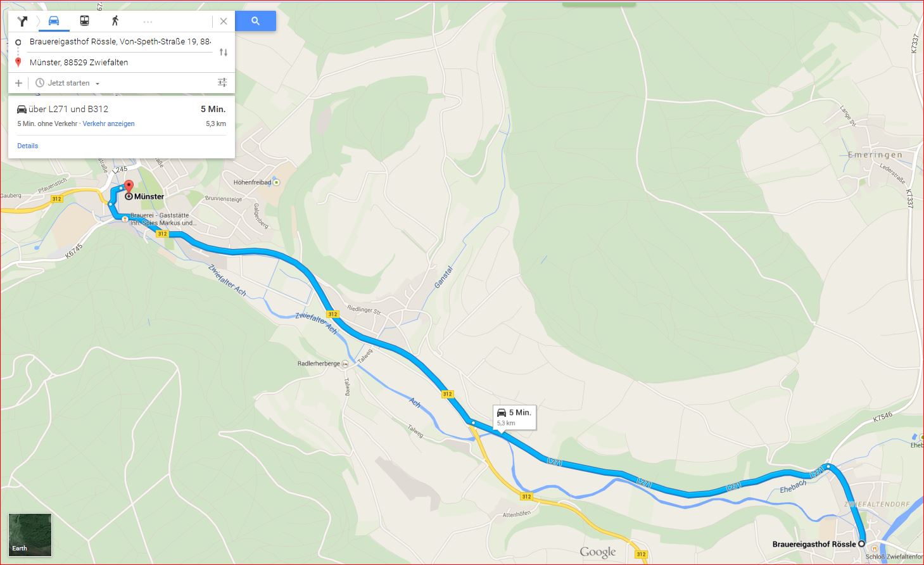Swap start and destination

coord(224,52)
